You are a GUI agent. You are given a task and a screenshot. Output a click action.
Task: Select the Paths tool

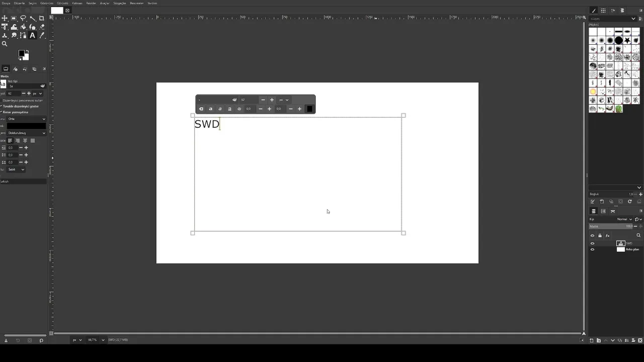23,35
